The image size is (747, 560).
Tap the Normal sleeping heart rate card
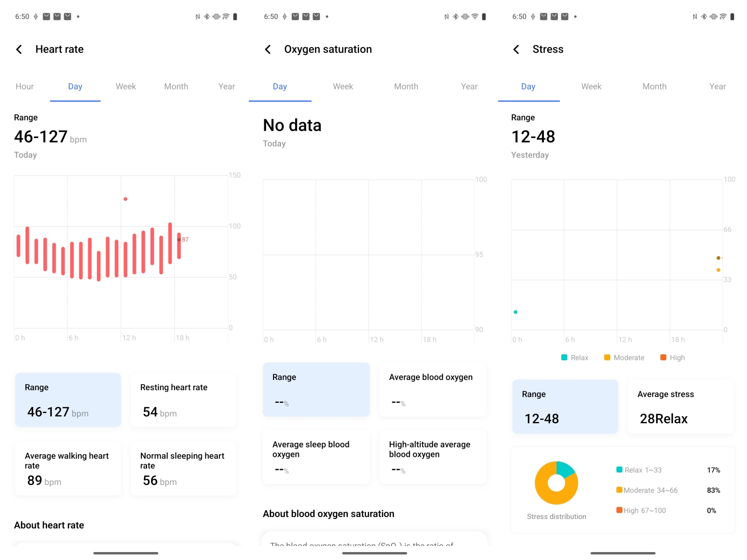point(183,468)
